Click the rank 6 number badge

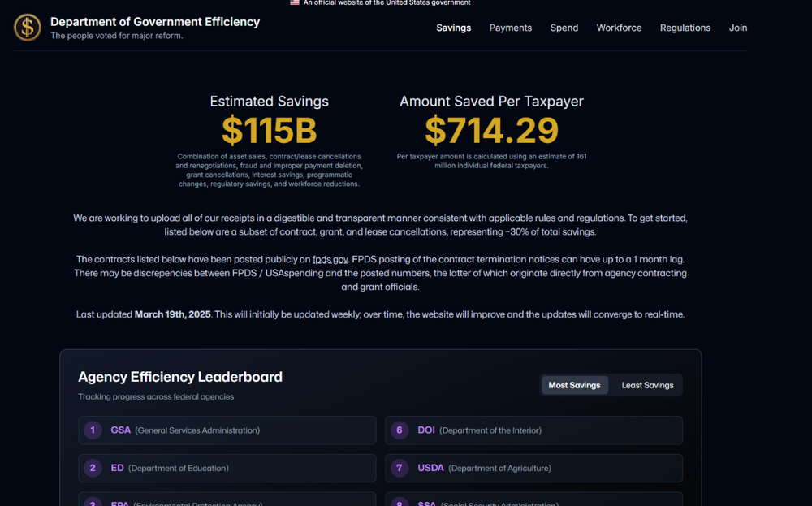coord(399,430)
